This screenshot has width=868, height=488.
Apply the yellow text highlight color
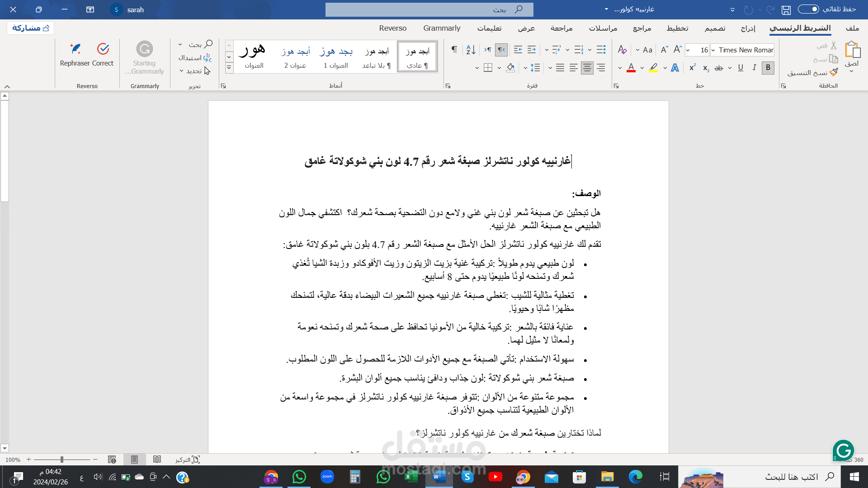pos(653,68)
